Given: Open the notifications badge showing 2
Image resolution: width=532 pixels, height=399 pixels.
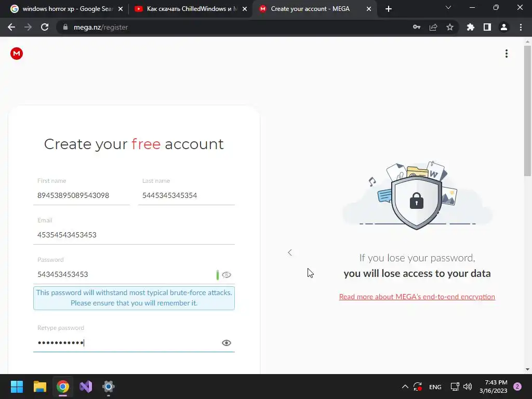Looking at the screenshot, I should tap(517, 387).
